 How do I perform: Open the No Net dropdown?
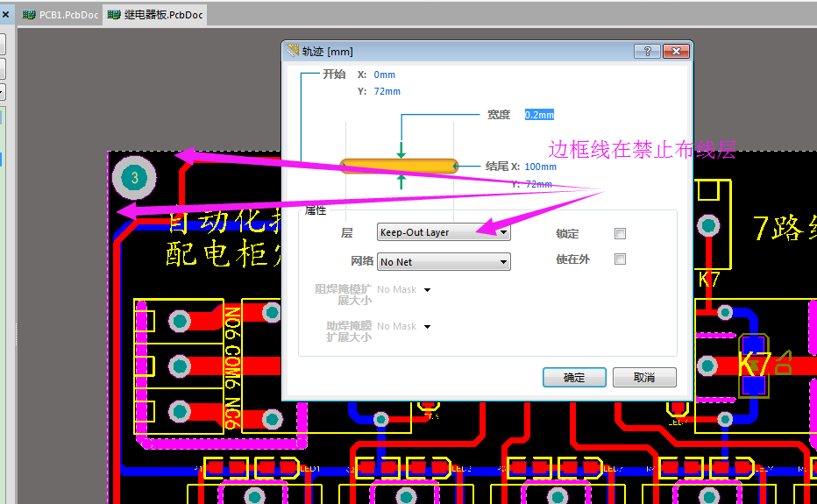(444, 262)
